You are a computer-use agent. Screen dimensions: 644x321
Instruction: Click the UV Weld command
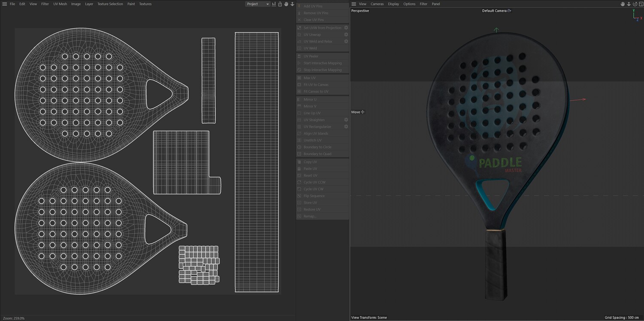tap(322, 48)
